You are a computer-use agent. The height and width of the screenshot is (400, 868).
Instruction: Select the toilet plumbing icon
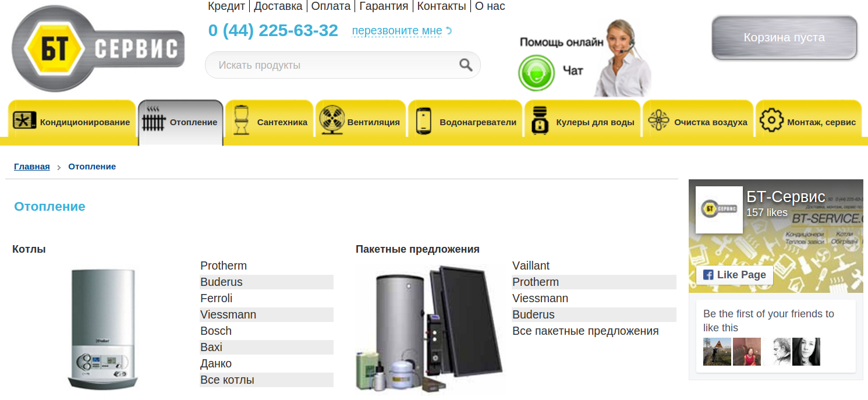(240, 121)
